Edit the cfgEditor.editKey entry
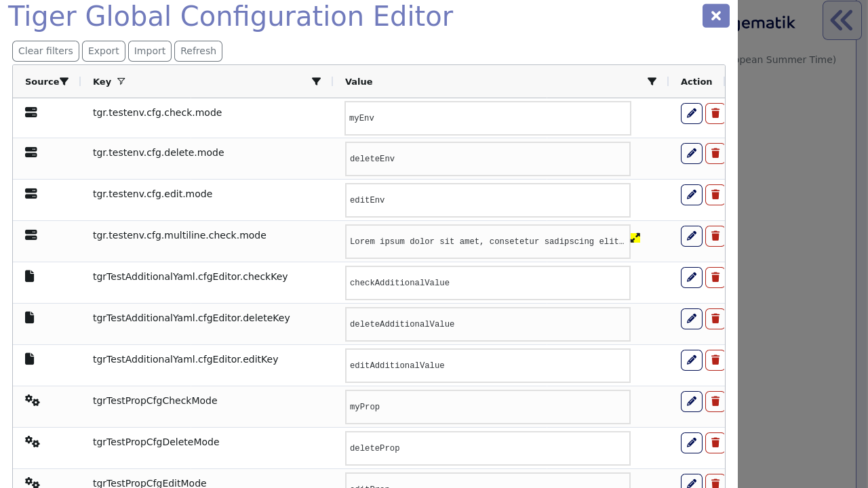This screenshot has width=868, height=488. point(692,360)
